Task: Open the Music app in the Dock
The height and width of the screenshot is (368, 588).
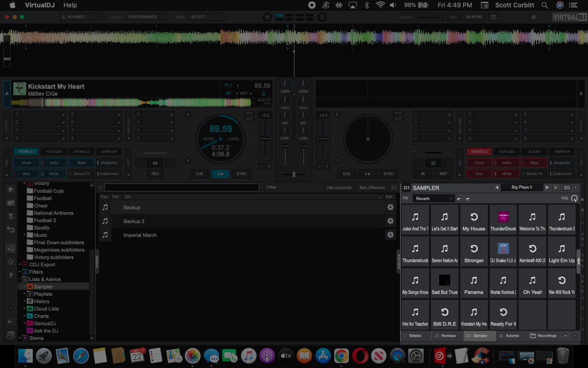Action: [x=248, y=356]
